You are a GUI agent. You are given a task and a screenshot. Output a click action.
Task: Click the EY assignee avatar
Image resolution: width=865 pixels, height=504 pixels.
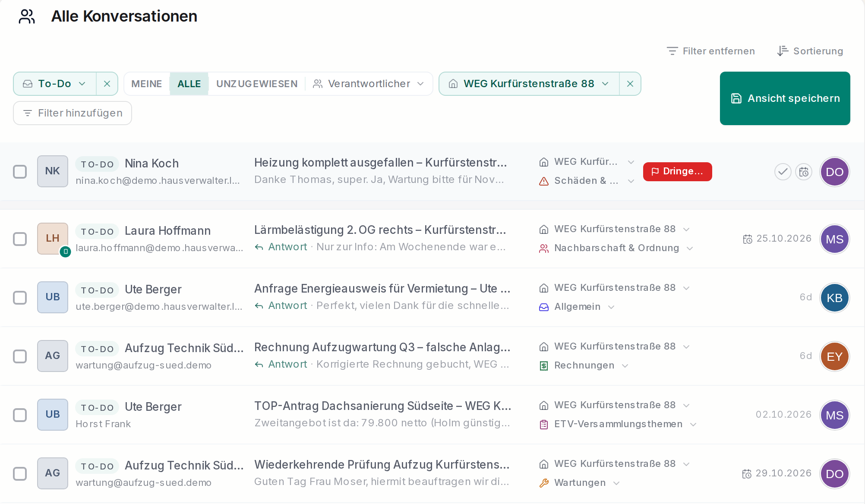pos(834,356)
